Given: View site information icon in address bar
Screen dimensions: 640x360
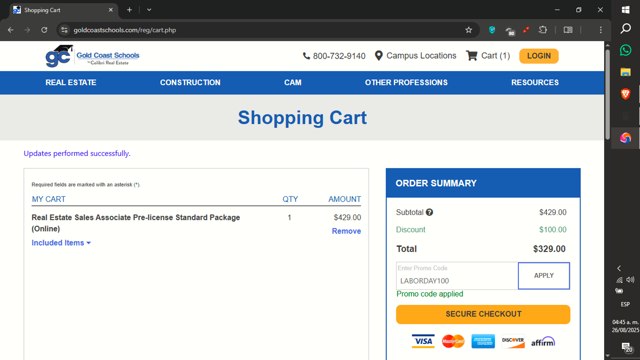Looking at the screenshot, I should click(x=64, y=30).
